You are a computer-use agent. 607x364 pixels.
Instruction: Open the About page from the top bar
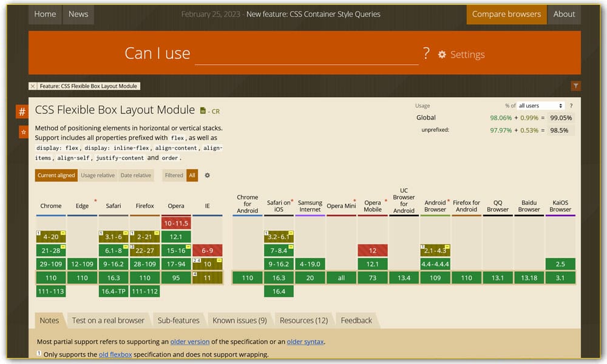(x=565, y=14)
